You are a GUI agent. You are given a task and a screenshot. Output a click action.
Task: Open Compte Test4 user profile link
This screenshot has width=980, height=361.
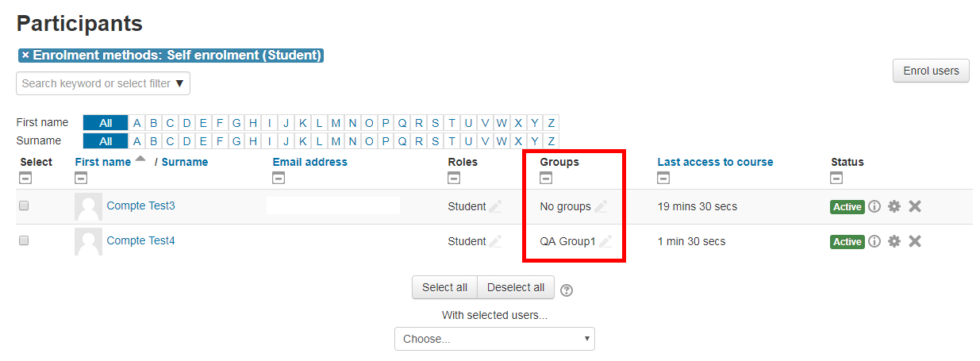click(140, 240)
